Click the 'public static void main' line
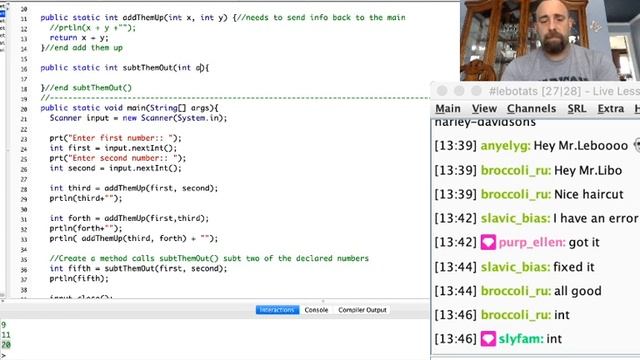Viewport: 640px width, 360px height. pyautogui.click(x=129, y=108)
